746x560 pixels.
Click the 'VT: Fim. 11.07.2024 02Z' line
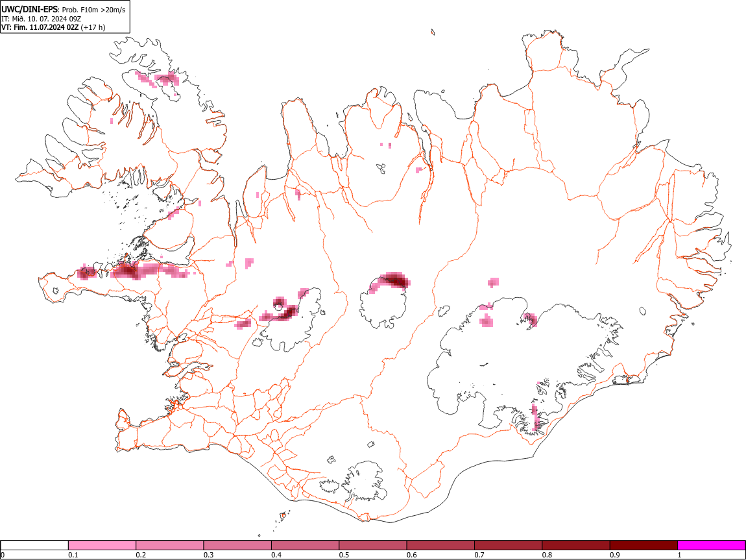click(x=40, y=27)
